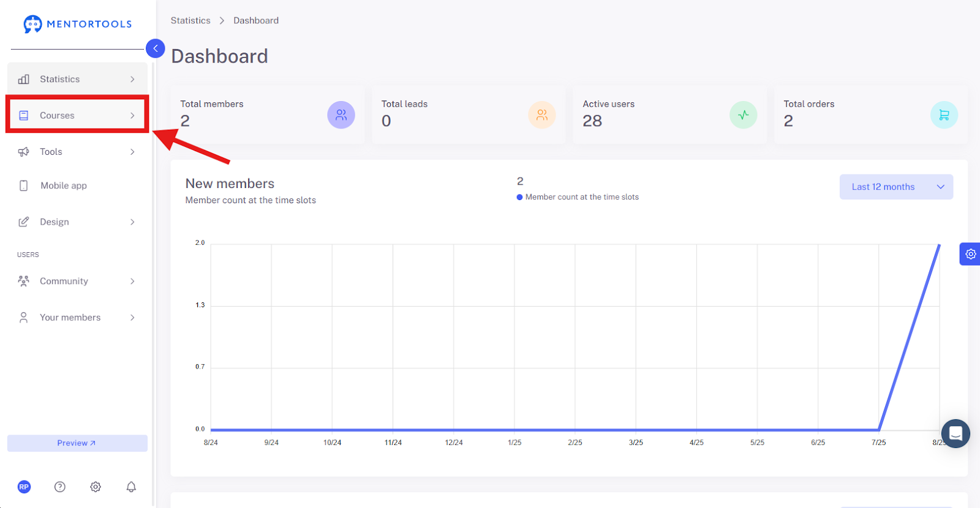Viewport: 980px width, 508px height.
Task: Click the Preview button
Action: pyautogui.click(x=77, y=443)
